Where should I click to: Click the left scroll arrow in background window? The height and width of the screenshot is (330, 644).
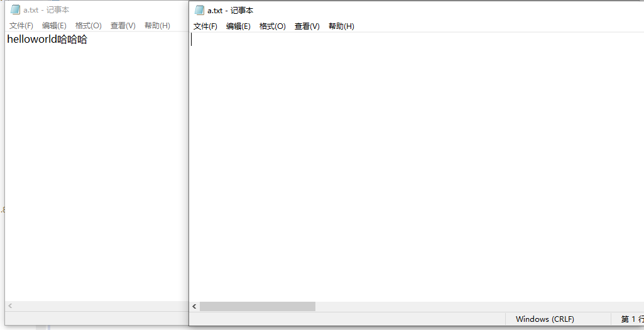point(10,305)
